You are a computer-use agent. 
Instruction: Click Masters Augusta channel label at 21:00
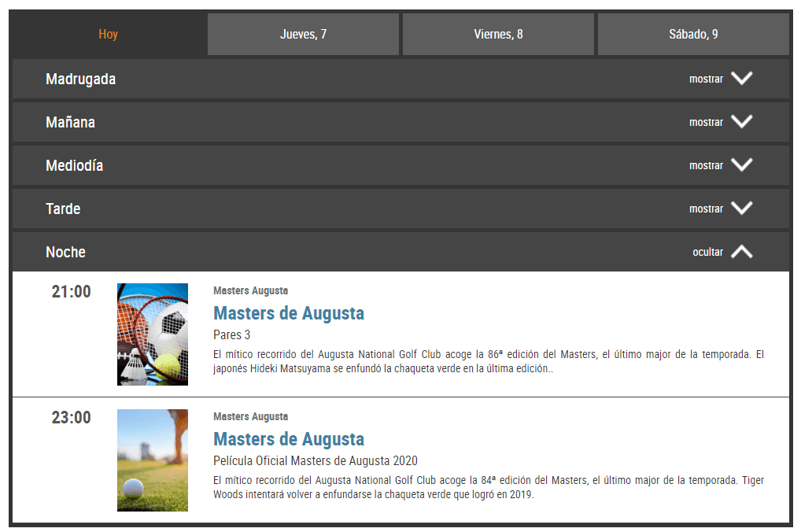251,290
